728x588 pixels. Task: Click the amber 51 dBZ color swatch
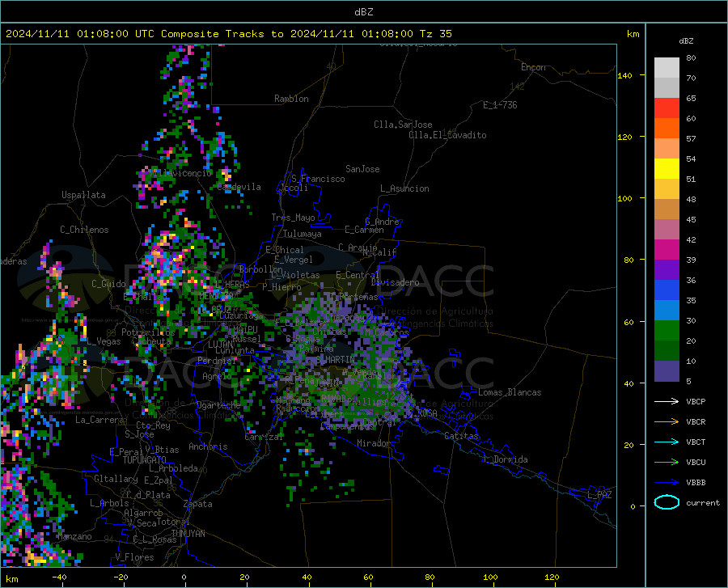(x=667, y=189)
